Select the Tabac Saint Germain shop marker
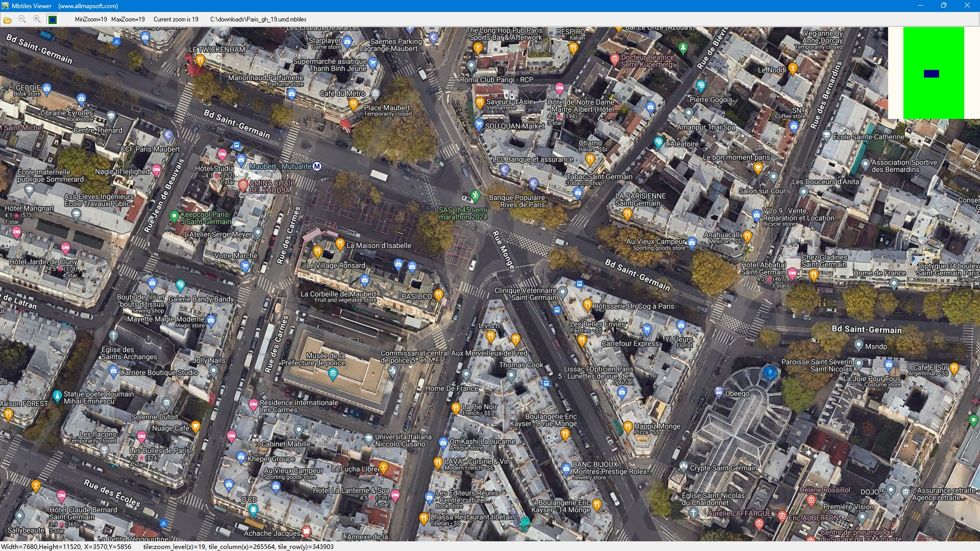Image resolution: width=980 pixels, height=551 pixels. (578, 192)
